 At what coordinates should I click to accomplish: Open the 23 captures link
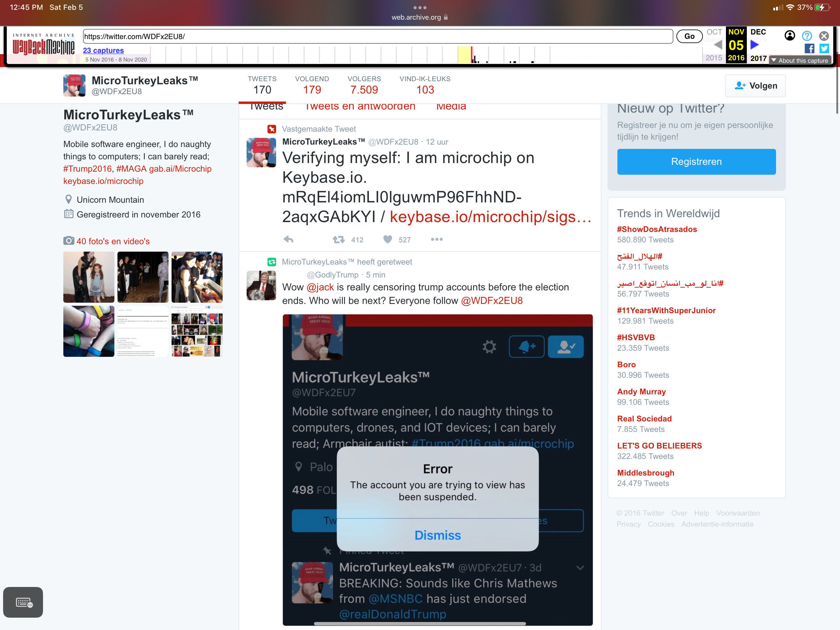103,50
